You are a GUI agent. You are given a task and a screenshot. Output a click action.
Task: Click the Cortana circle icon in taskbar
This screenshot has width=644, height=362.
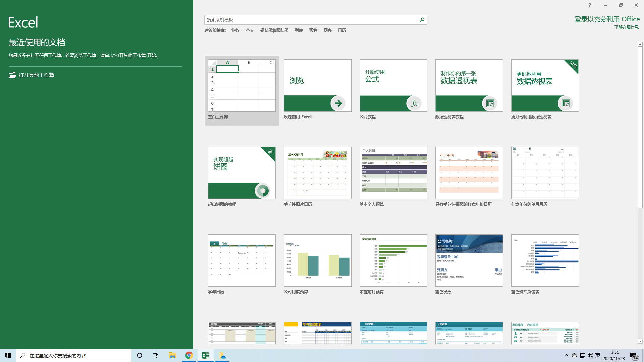pos(140,355)
